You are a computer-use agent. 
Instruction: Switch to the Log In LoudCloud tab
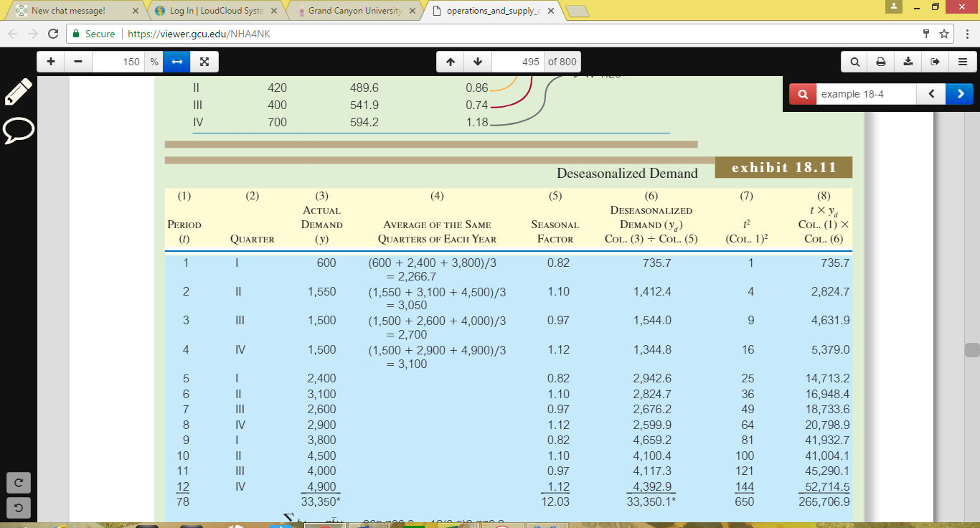pyautogui.click(x=217, y=11)
